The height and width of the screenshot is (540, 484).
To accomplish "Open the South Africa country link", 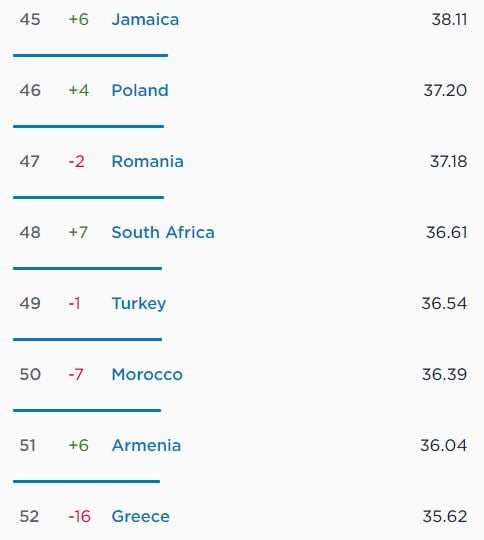I will (x=163, y=232).
